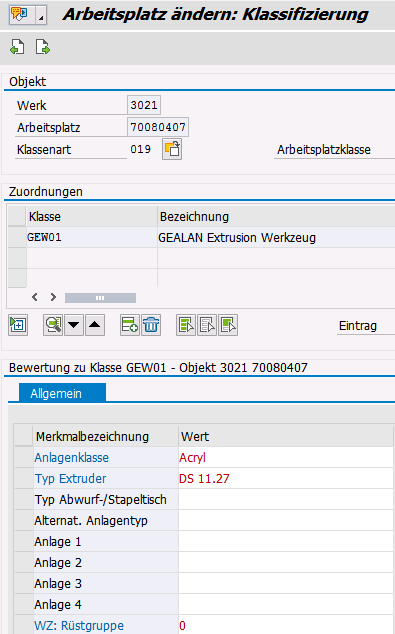This screenshot has height=634, width=395.
Task: Click the first assignment list icon
Action: (186, 325)
